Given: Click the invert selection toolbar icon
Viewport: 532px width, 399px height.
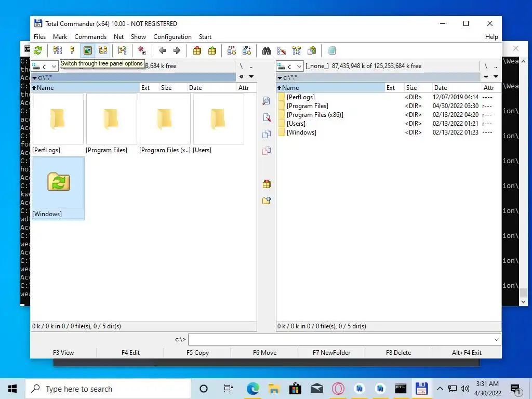Looking at the screenshot, I should [122, 50].
